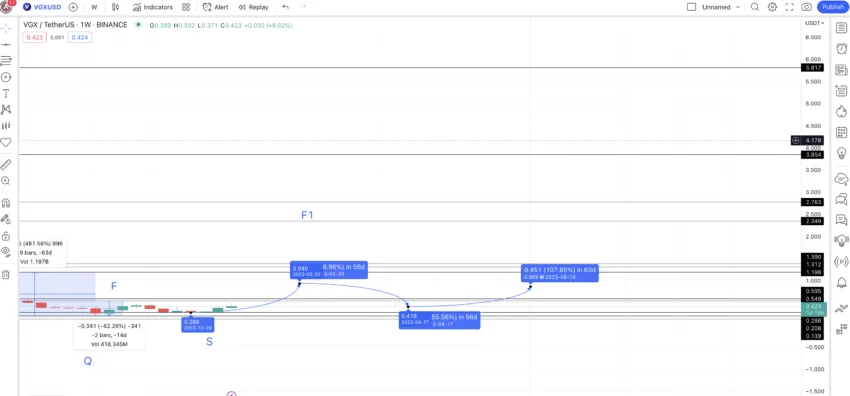Open the VGXUSD symbol search
This screenshot has height=396, width=850.
pos(43,7)
